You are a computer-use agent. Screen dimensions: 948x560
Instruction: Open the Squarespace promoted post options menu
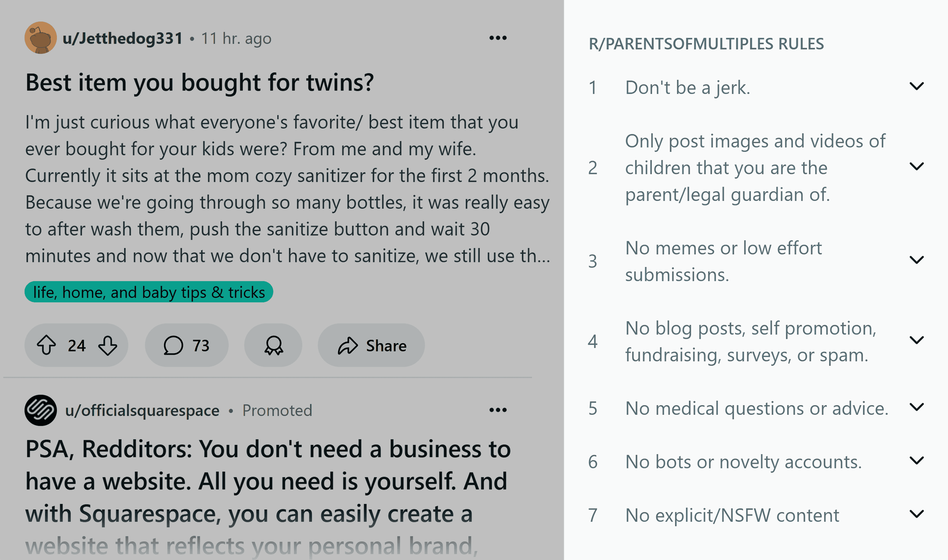click(x=498, y=410)
